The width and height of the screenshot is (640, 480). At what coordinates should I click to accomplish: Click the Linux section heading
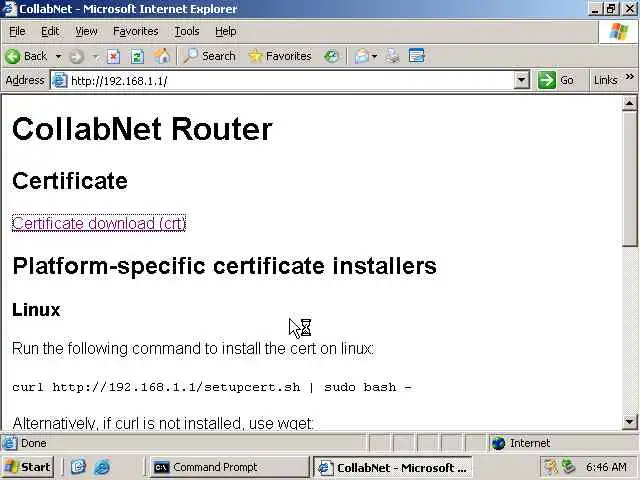[36, 310]
